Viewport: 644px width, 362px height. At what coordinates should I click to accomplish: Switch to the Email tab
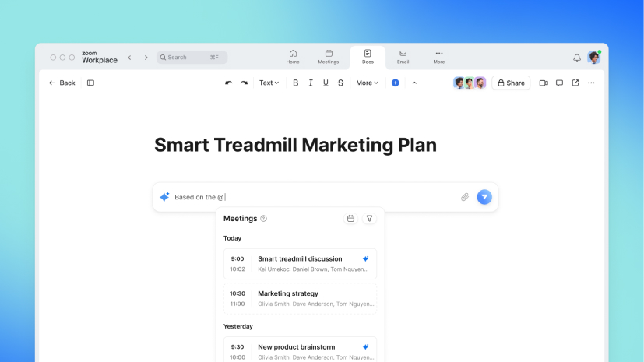click(403, 57)
